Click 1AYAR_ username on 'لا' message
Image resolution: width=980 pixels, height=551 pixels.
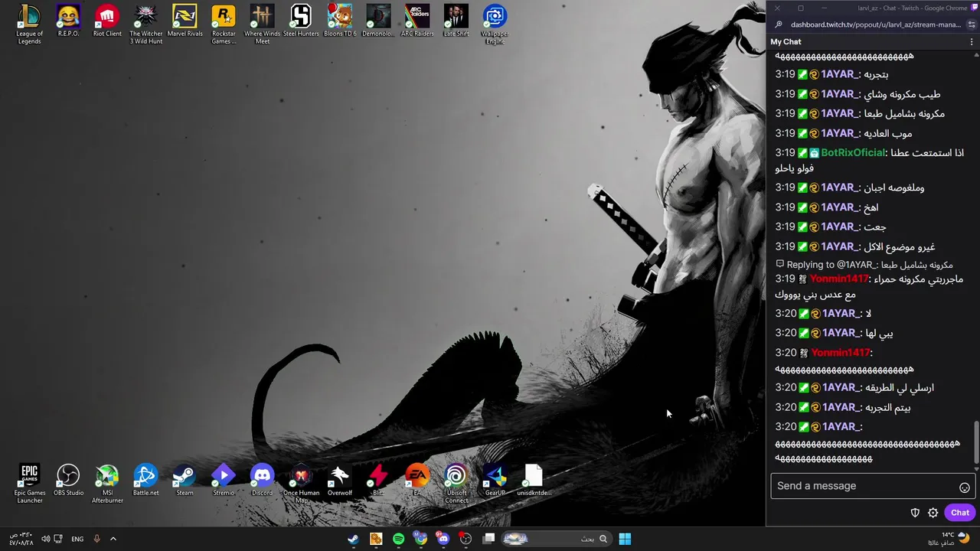click(x=841, y=314)
